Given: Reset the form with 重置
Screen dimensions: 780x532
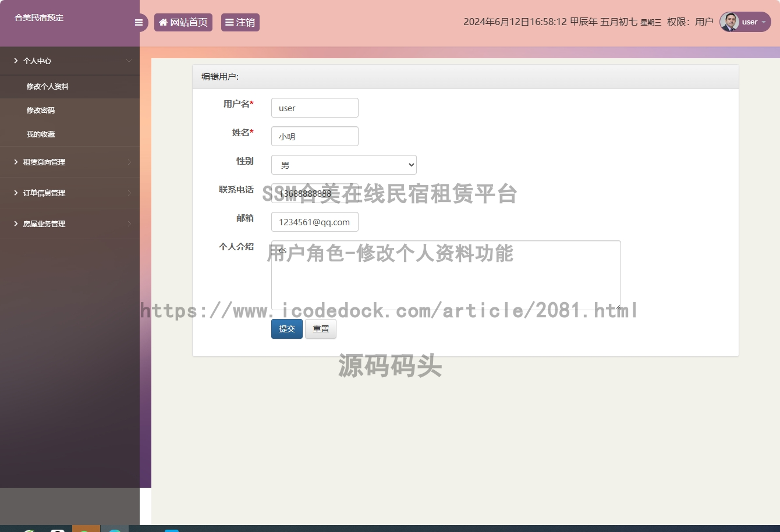Looking at the screenshot, I should [x=321, y=329].
